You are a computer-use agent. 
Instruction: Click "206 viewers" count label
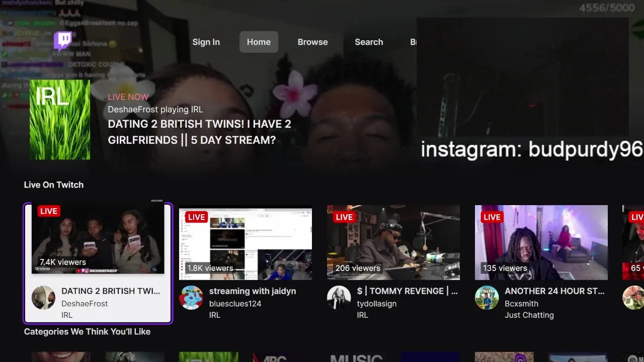coord(358,268)
